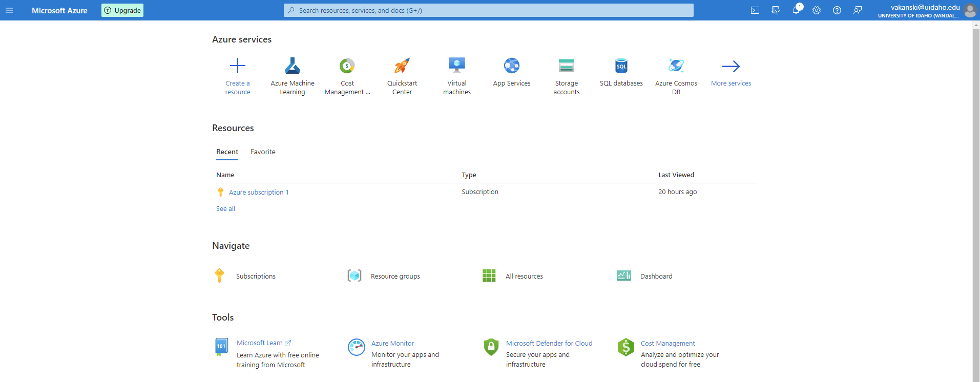Open the Virtual machines service icon
980x382 pixels.
[x=457, y=66]
